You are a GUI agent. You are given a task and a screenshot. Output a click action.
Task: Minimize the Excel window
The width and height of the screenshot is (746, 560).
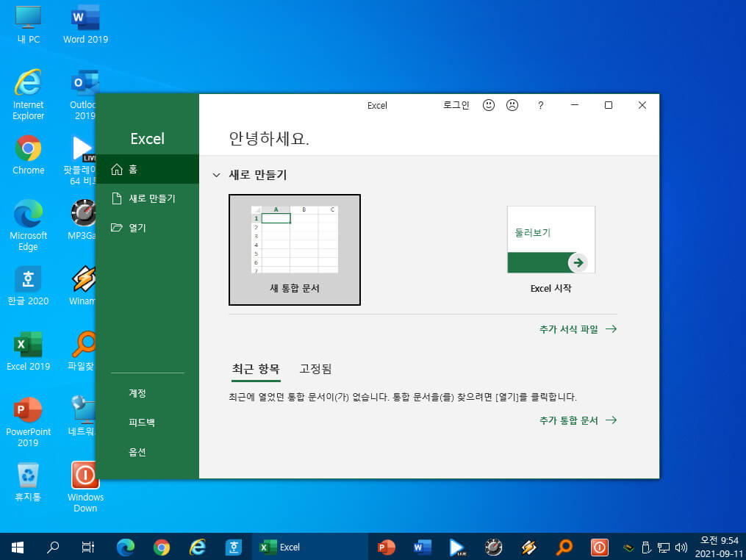(575, 105)
